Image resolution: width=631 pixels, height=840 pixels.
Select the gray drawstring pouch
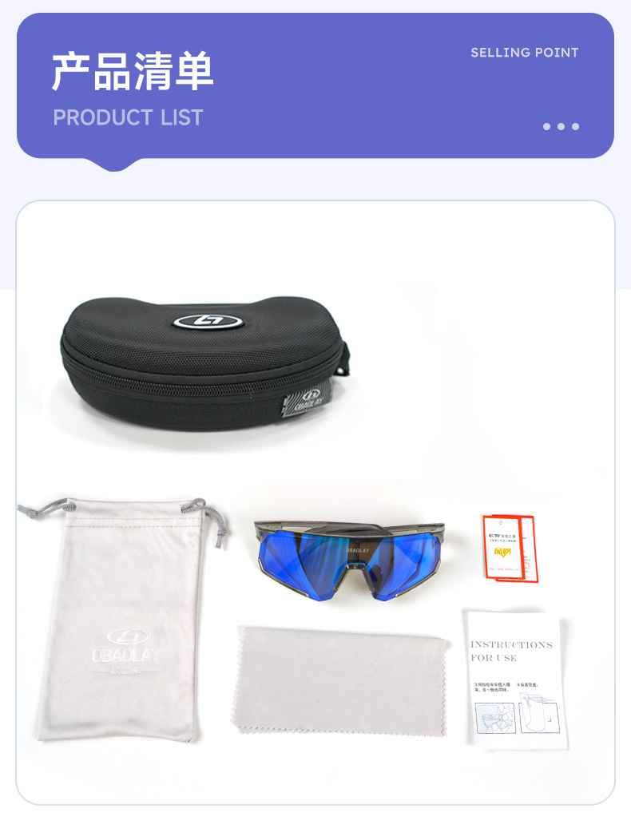[x=125, y=620]
